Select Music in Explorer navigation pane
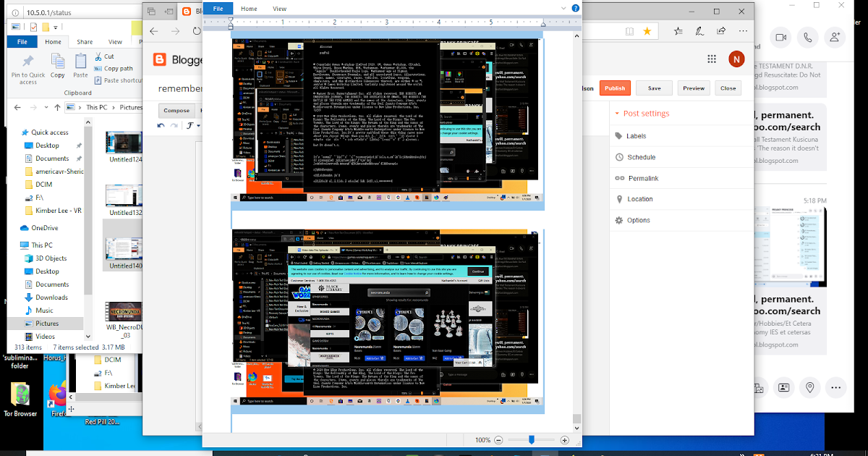The width and height of the screenshot is (868, 456). (44, 311)
